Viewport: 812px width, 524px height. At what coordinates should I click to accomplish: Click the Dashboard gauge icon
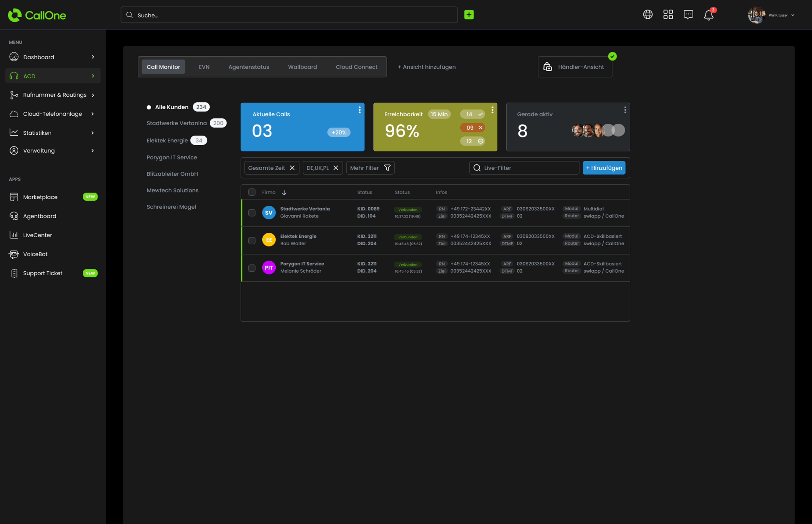point(14,57)
